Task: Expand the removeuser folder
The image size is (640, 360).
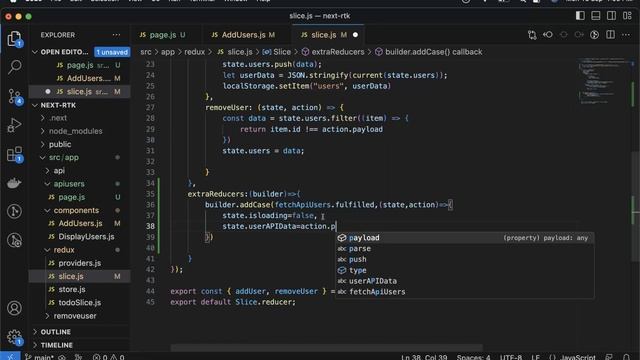Action: (75, 316)
